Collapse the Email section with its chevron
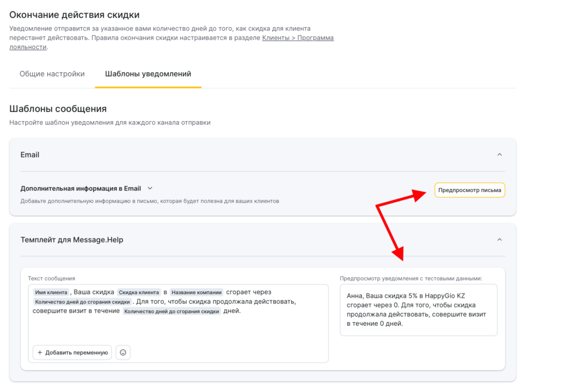Screen dimensions: 588x389 tap(499, 155)
